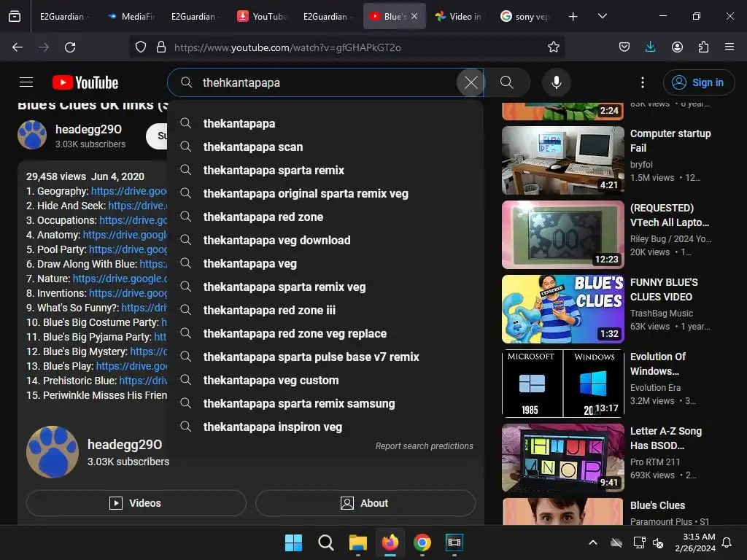This screenshot has width=747, height=560.
Task: Open Windows taskbar search
Action: (x=326, y=542)
